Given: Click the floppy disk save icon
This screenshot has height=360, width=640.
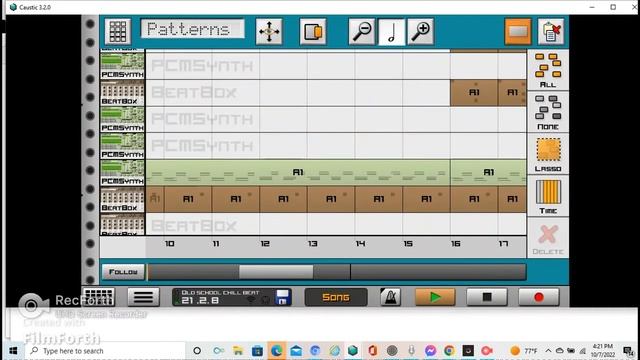Looking at the screenshot, I should point(282,297).
